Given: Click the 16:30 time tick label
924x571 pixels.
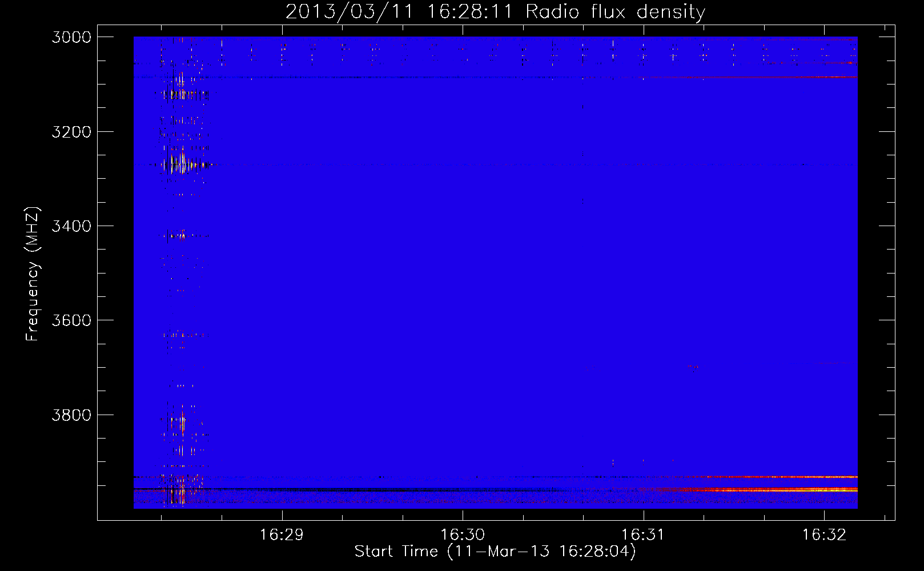Looking at the screenshot, I should pyautogui.click(x=463, y=534).
